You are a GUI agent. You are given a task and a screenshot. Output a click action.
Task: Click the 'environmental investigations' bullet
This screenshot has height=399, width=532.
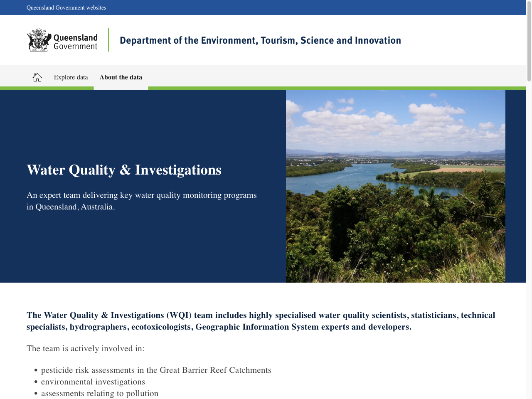[93, 382]
